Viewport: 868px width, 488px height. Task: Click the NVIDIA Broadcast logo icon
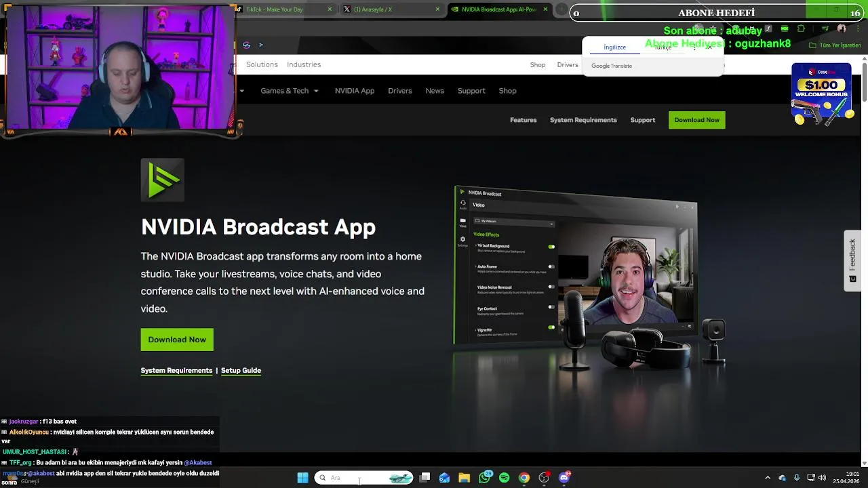(x=163, y=180)
